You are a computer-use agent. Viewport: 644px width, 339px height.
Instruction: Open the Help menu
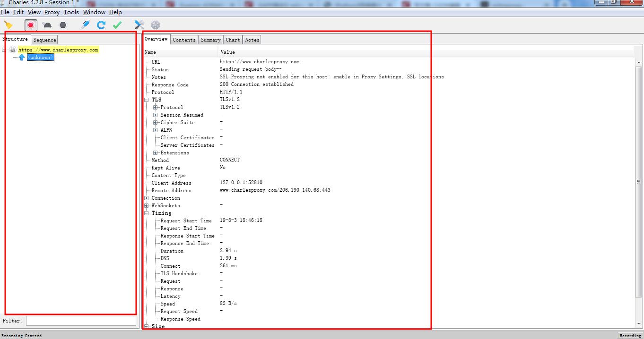click(115, 12)
